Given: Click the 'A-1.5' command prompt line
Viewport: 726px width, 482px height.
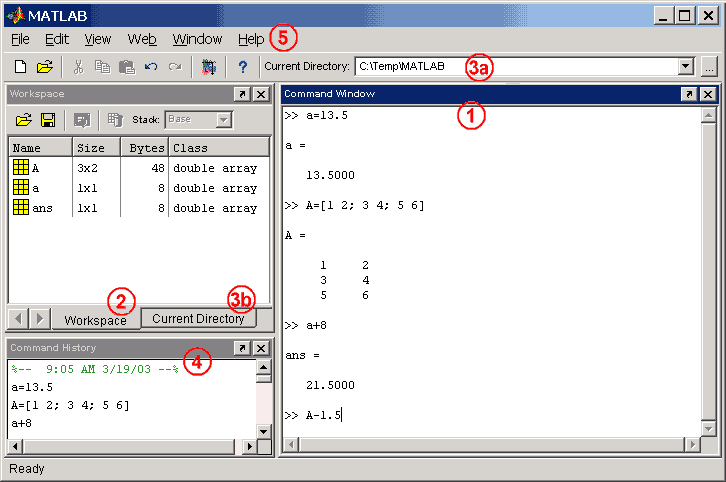Looking at the screenshot, I should click(x=313, y=415).
